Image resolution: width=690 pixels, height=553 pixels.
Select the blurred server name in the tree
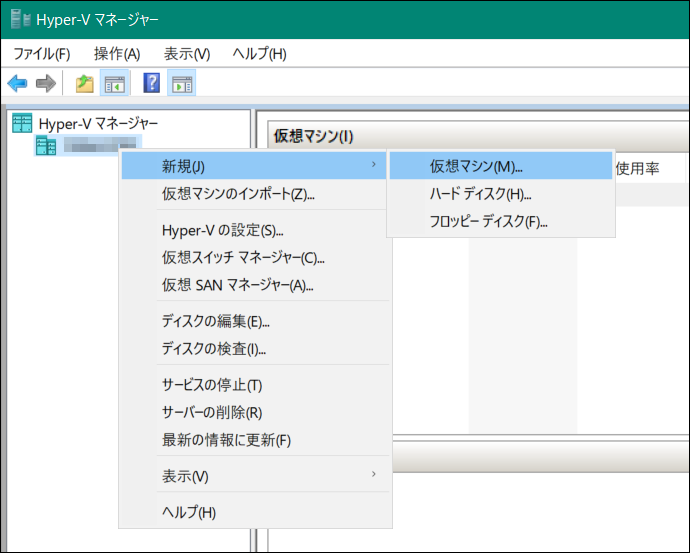pos(100,144)
